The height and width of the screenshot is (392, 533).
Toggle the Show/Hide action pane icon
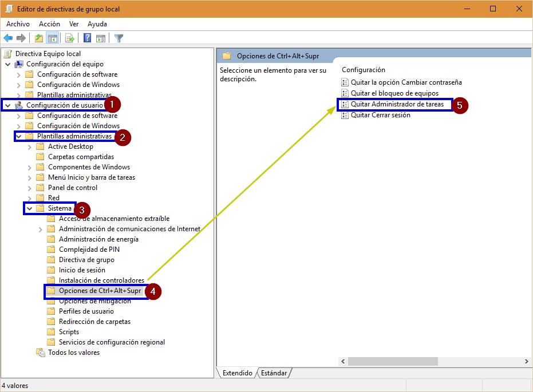(101, 38)
